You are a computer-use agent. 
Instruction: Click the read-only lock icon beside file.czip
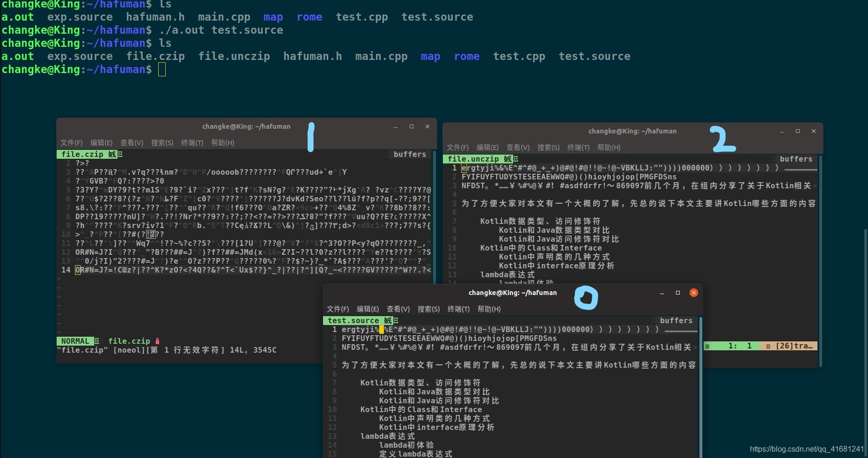(x=157, y=341)
